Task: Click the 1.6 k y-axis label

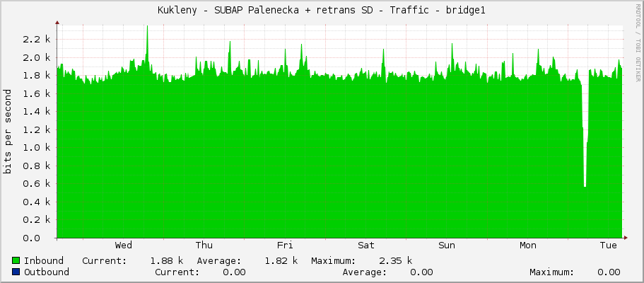Action: pyautogui.click(x=37, y=94)
